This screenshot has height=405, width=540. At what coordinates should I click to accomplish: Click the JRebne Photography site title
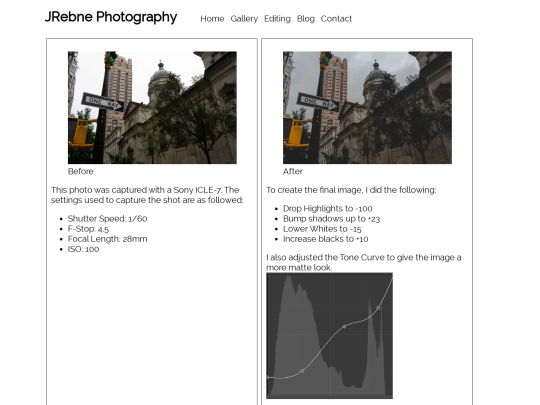[111, 17]
